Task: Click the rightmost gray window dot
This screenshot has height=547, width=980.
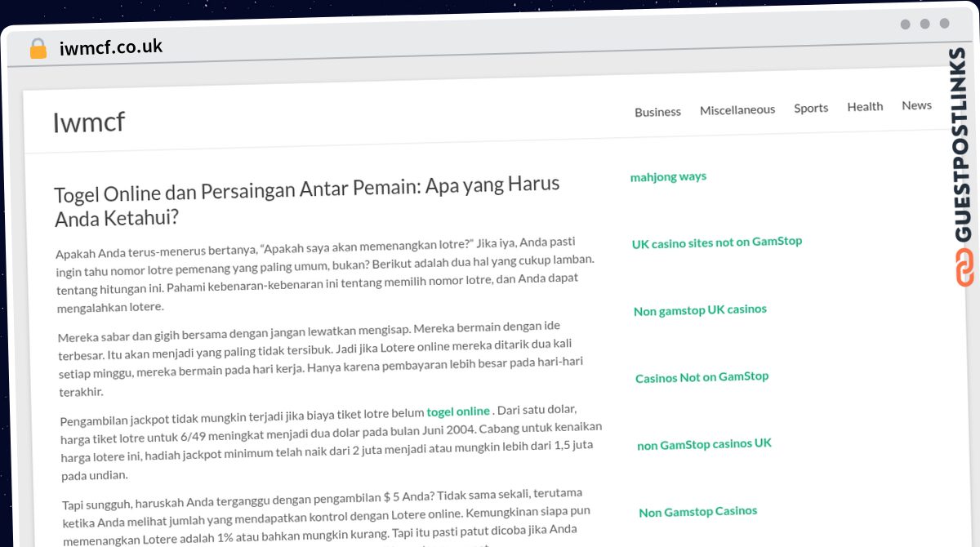Action: coord(944,24)
